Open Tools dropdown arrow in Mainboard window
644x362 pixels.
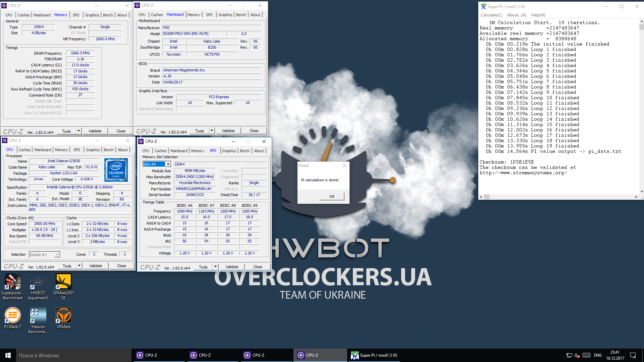pos(212,131)
